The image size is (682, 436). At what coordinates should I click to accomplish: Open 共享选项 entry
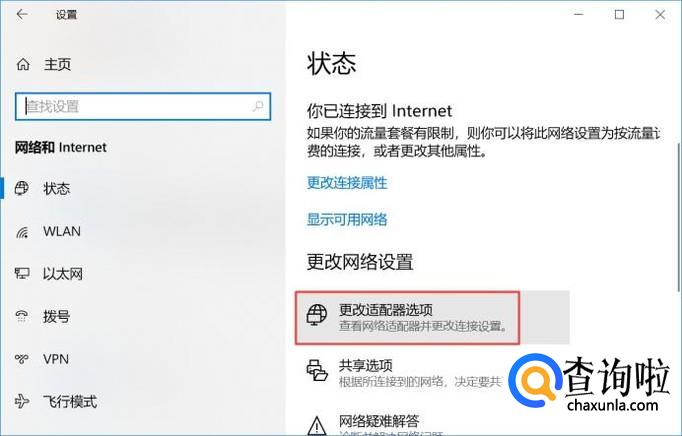coord(420,372)
